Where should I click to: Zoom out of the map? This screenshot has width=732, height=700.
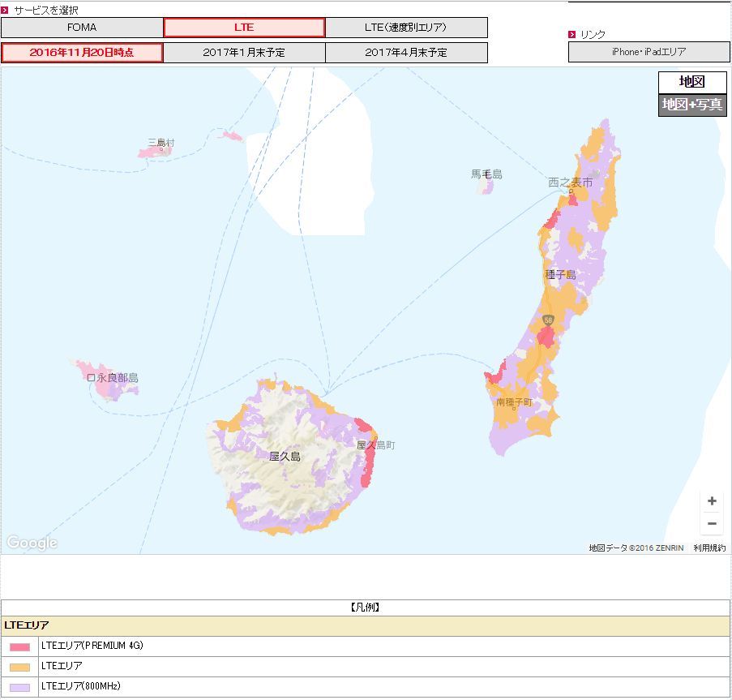point(712,524)
